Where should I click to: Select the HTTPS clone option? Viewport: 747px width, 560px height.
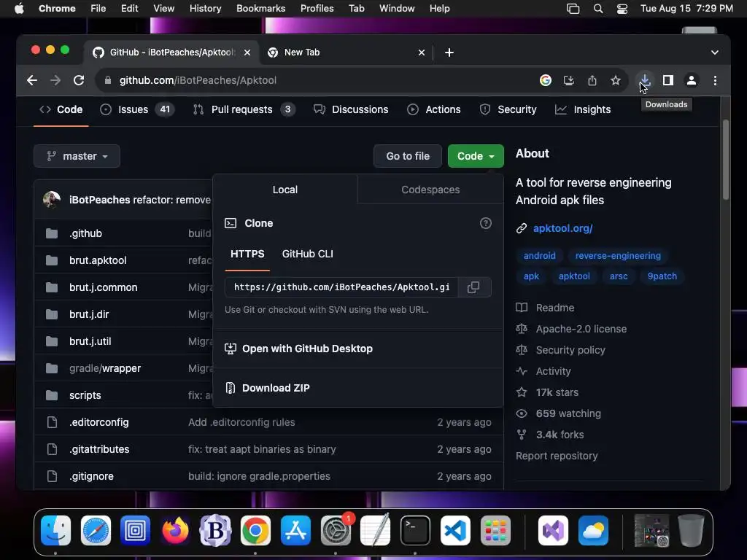pos(247,254)
